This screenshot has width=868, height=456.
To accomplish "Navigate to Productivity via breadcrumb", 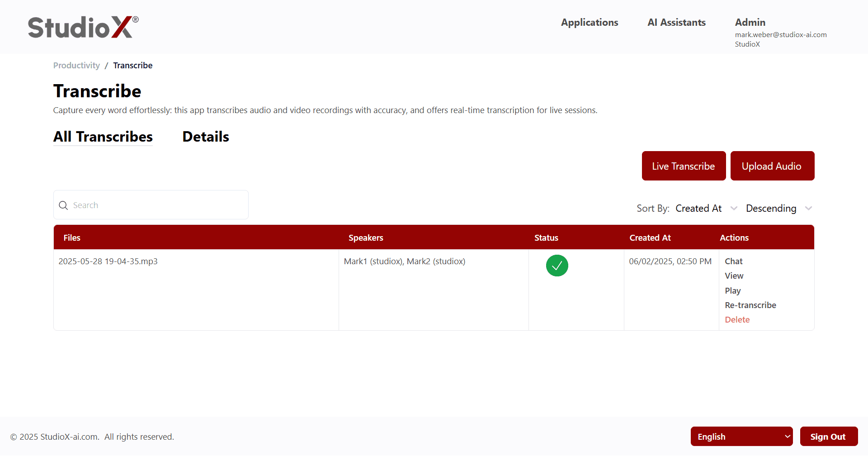I will (76, 65).
